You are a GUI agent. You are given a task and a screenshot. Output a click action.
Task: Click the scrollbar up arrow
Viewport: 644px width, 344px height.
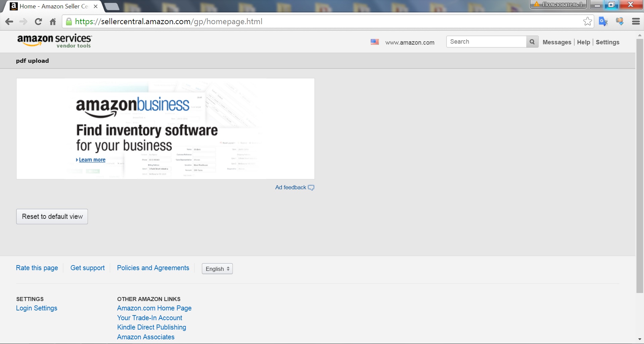point(640,35)
